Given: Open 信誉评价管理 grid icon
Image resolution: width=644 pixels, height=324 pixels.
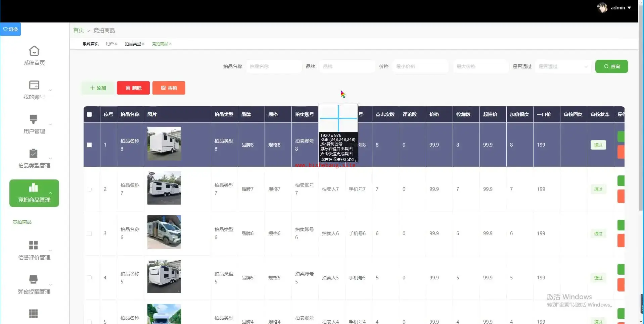Looking at the screenshot, I should [34, 245].
